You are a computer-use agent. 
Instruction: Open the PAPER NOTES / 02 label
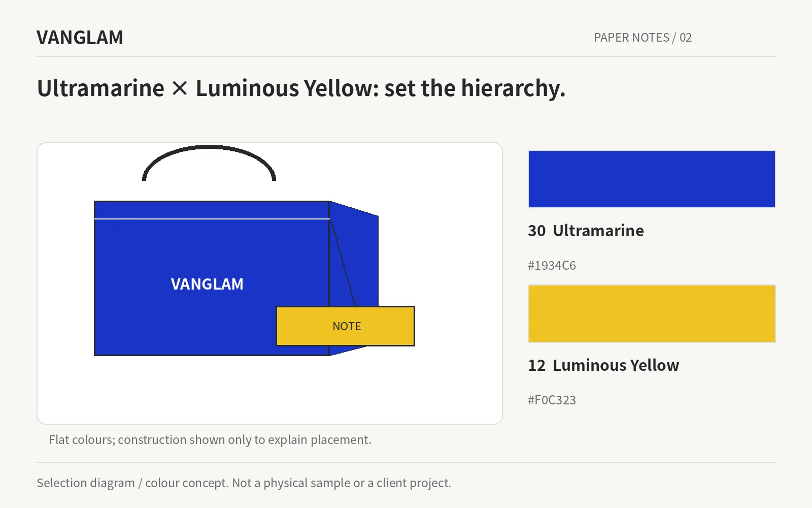point(642,38)
